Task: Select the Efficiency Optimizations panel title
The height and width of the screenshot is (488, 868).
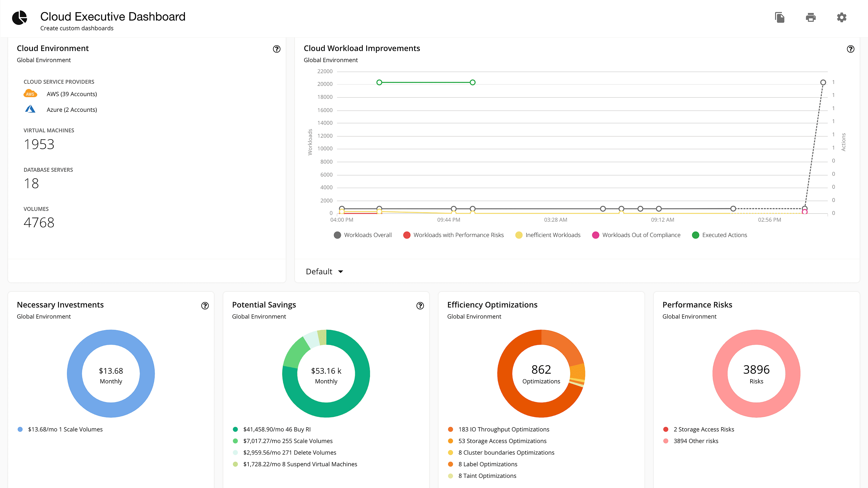Action: point(492,305)
